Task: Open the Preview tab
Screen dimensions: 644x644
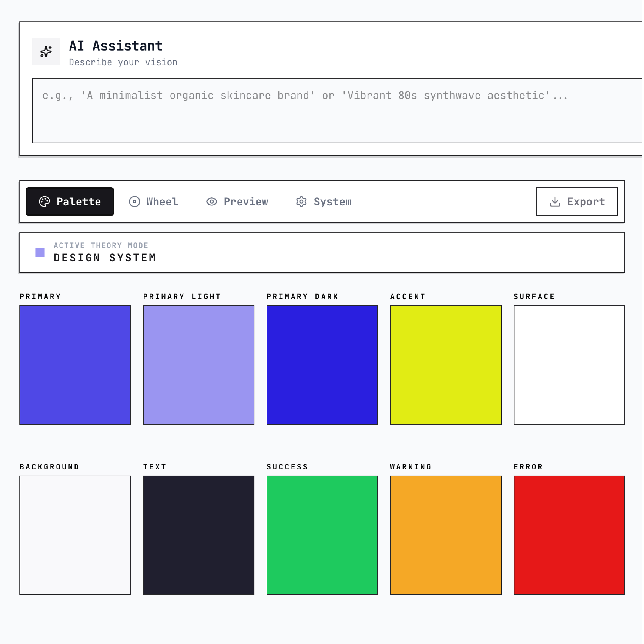Action: (237, 202)
